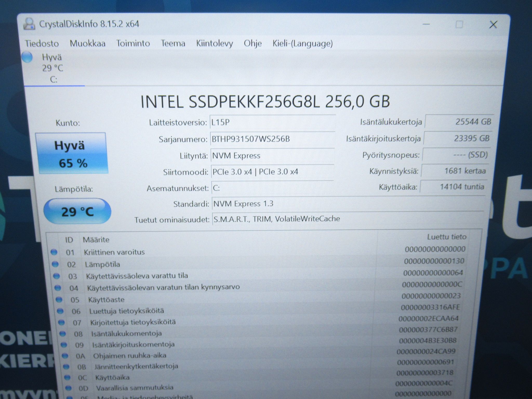Select the Jännitteenkytkentäkertoja row
Image resolution: width=532 pixels, height=399 pixels.
(x=259, y=364)
